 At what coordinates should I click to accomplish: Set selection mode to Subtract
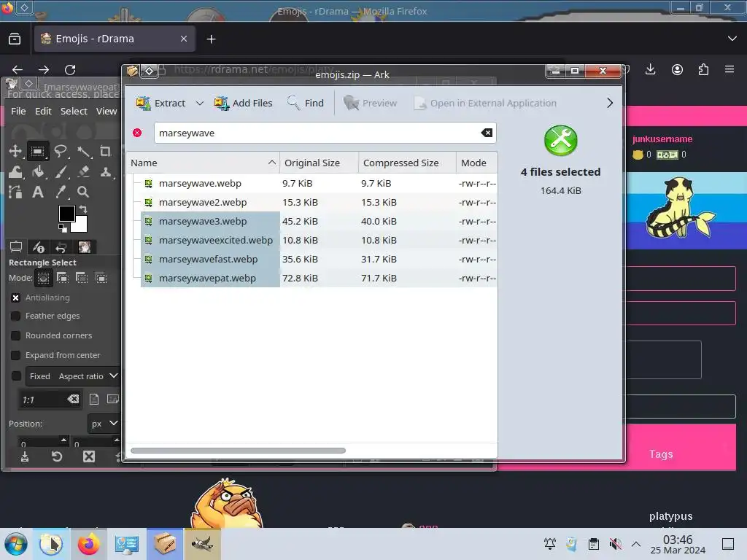coord(82,278)
